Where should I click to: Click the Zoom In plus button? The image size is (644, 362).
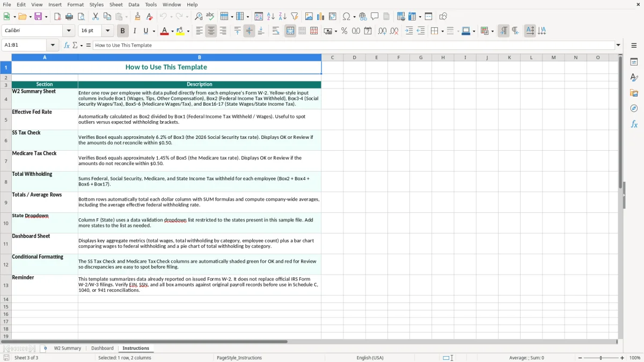pyautogui.click(x=623, y=358)
